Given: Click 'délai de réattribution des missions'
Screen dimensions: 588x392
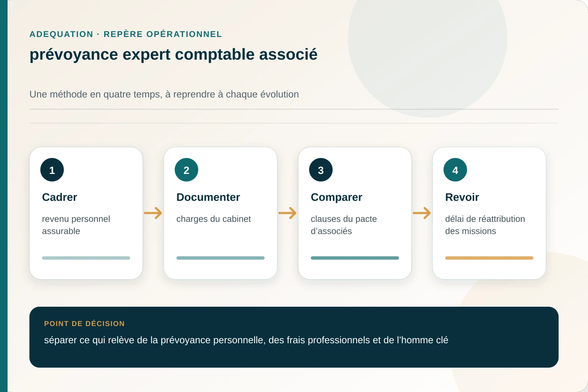Looking at the screenshot, I should click(x=485, y=225).
